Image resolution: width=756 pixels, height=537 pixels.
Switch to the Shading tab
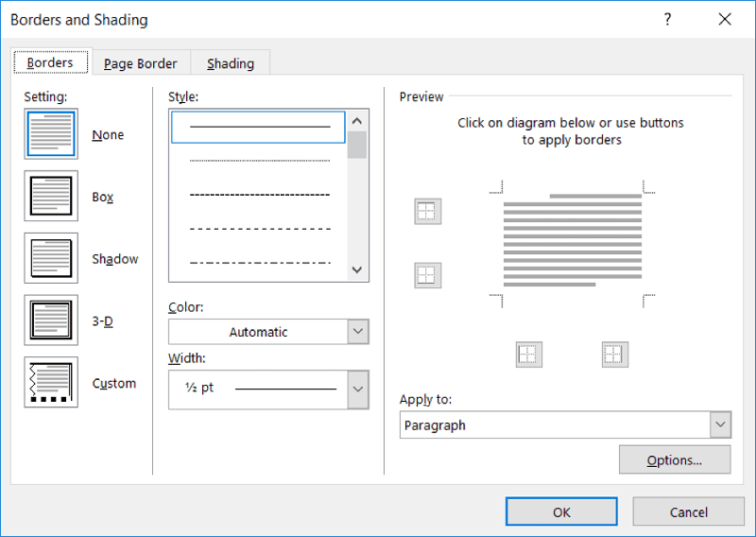click(231, 63)
